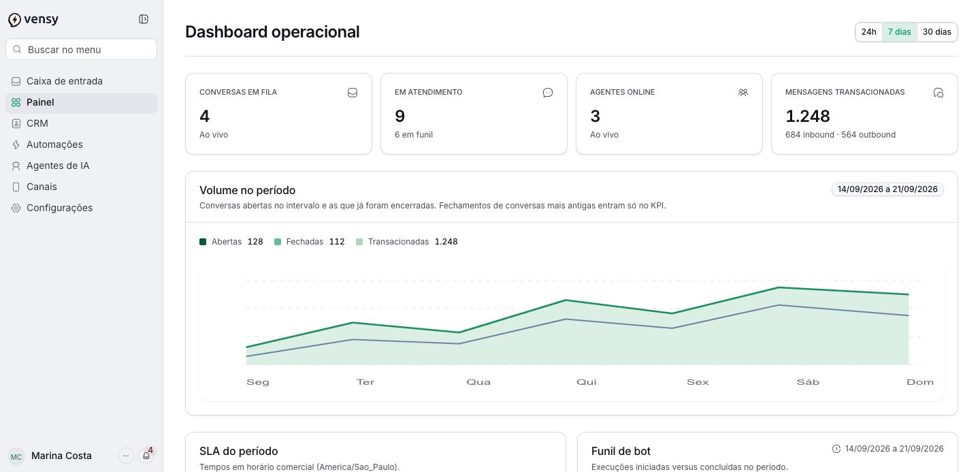980x472 pixels.
Task: Open Configurações in the sidebar
Action: pos(81,208)
